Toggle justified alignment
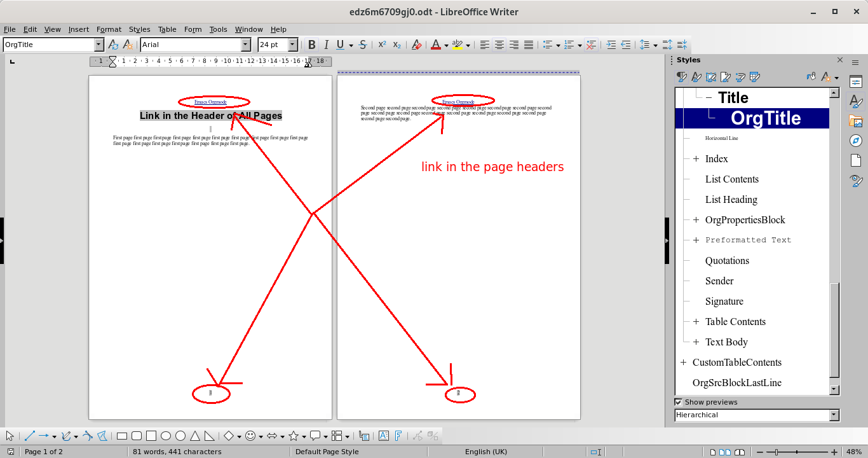This screenshot has width=868, height=458. pos(529,45)
